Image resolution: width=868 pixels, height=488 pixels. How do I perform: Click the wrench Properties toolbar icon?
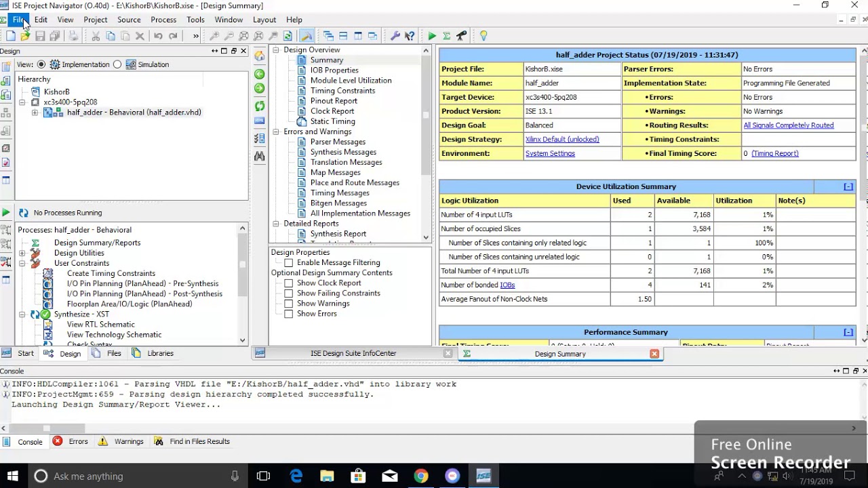(395, 36)
